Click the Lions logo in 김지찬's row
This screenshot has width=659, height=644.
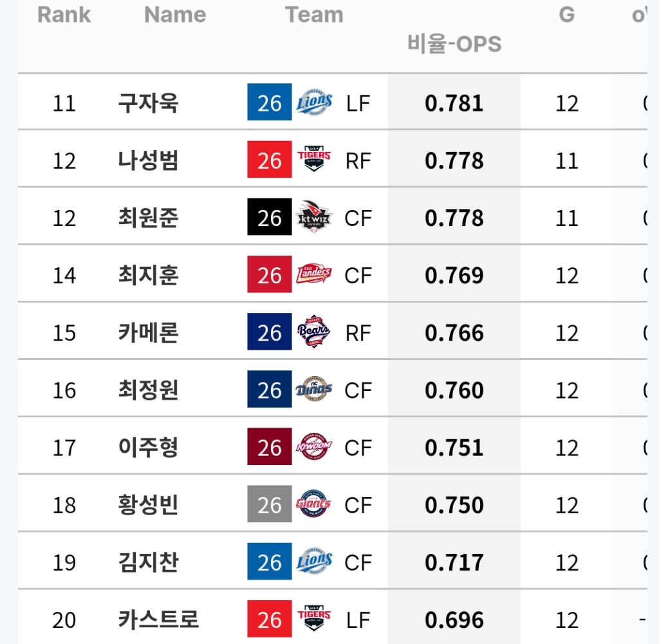pos(314,561)
